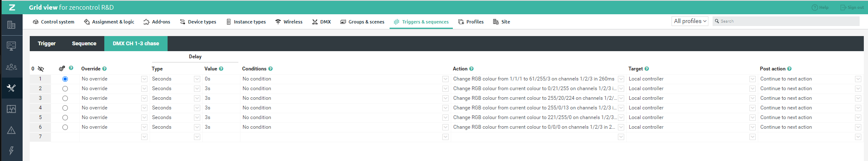Open the DMX tab
868x161 pixels.
[x=321, y=22]
